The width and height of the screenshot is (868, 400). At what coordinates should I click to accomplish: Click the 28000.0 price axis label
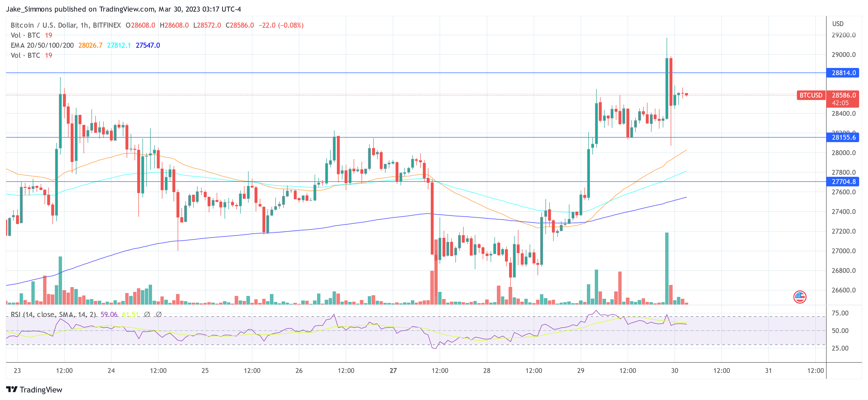pyautogui.click(x=843, y=153)
